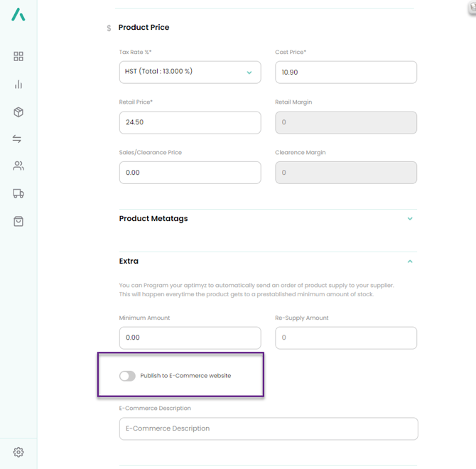Open the customers people icon
This screenshot has width=476, height=469.
(18, 166)
